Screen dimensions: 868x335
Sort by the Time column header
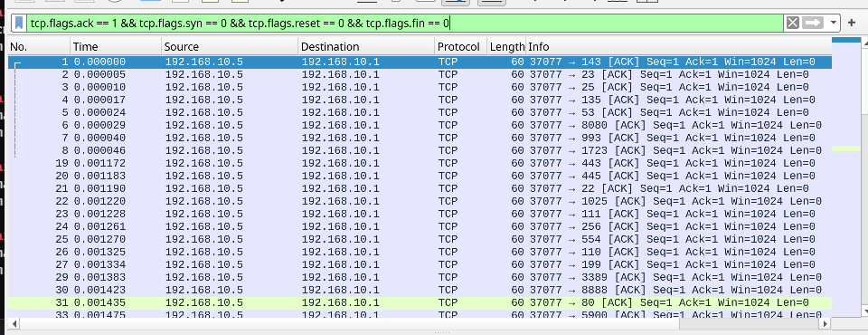pos(117,46)
